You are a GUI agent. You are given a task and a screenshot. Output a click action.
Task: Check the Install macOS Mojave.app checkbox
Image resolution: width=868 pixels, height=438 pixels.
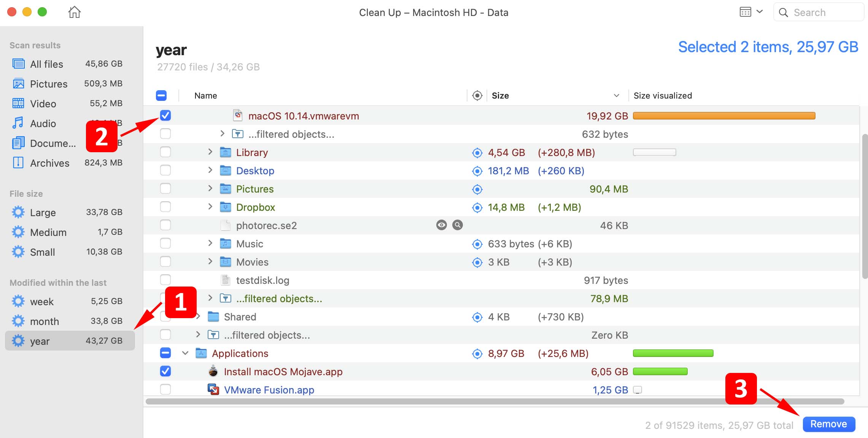click(165, 371)
